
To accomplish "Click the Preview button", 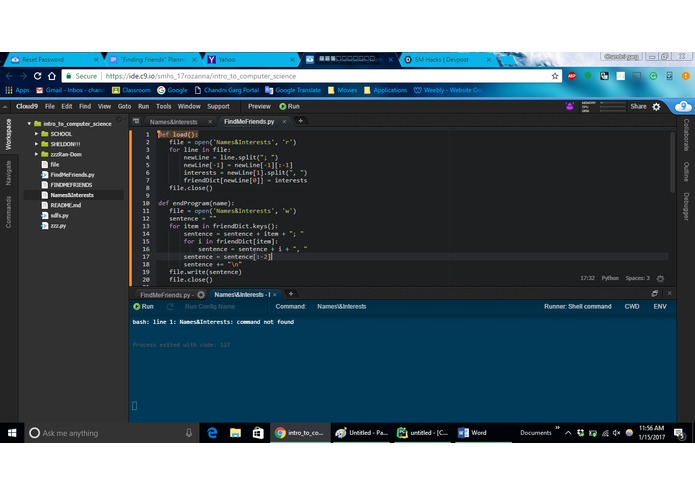I will coord(259,106).
